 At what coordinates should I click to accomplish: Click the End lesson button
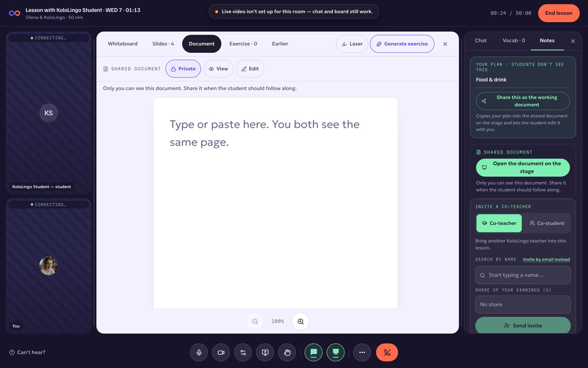pos(559,13)
